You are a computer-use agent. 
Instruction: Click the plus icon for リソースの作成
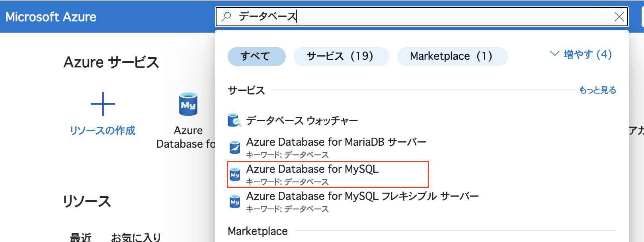[x=103, y=104]
